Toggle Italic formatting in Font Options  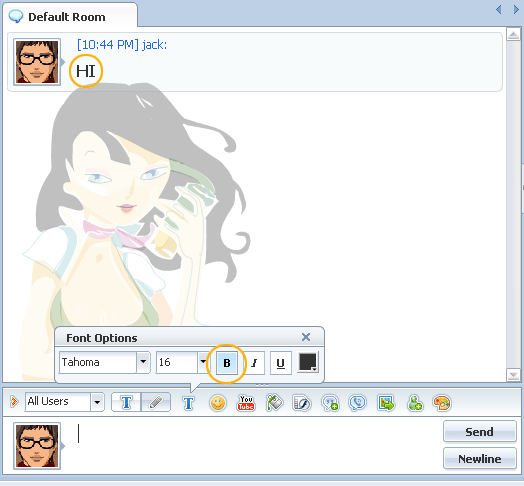point(255,363)
